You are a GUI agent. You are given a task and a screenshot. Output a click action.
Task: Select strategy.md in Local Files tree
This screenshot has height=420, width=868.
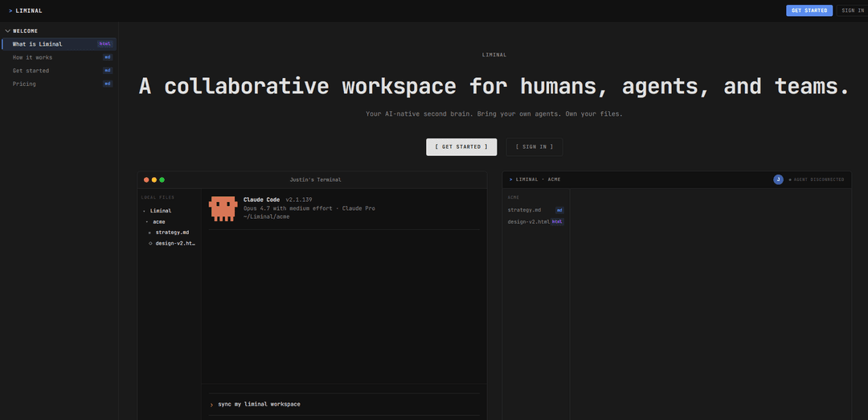(x=170, y=233)
